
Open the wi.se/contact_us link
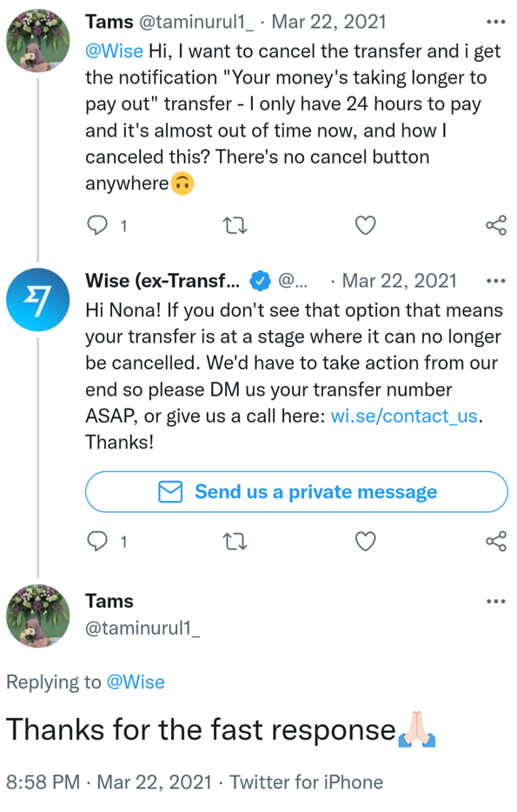[x=404, y=416]
